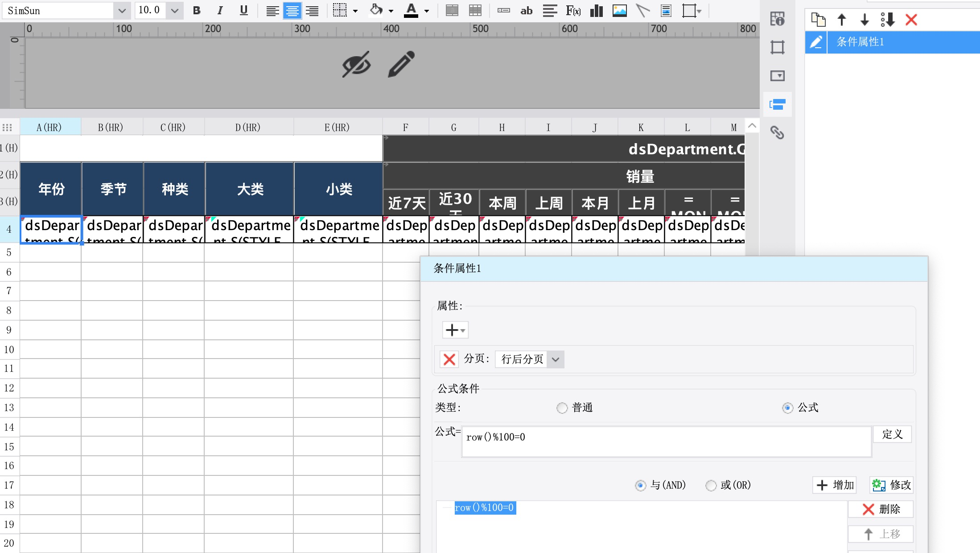Insert a sub-report element
The width and height of the screenshot is (980, 553).
coord(666,10)
